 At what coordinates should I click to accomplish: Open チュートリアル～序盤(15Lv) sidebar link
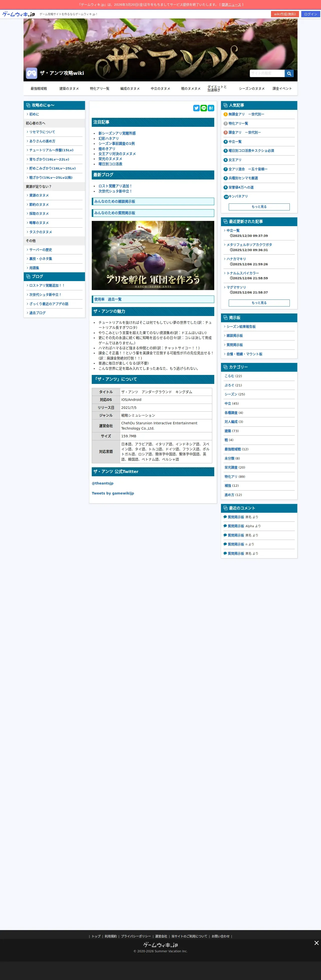(51, 150)
